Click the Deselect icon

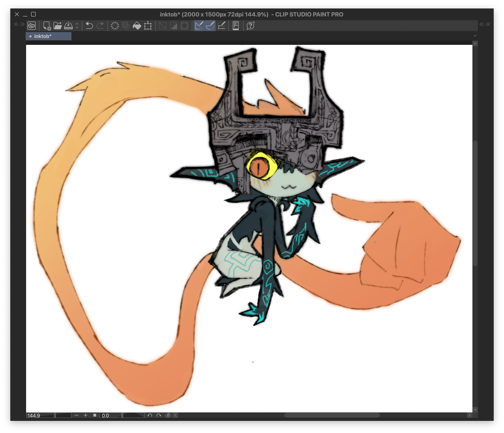(x=163, y=26)
